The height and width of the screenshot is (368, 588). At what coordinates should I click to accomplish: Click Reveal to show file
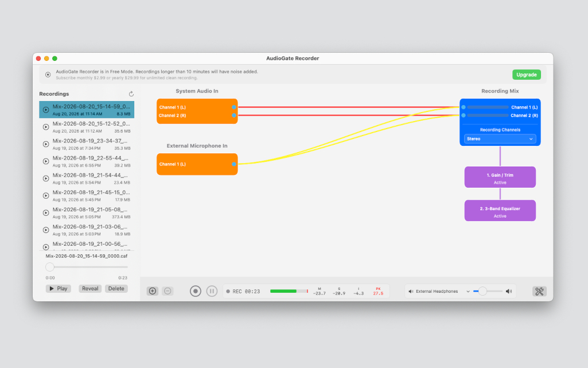[90, 288]
